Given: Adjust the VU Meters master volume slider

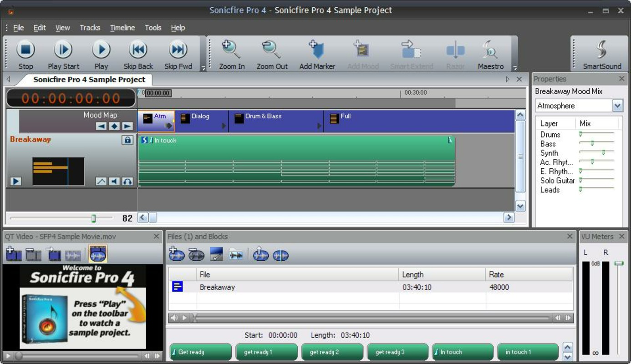Looking at the screenshot, I should [619, 263].
